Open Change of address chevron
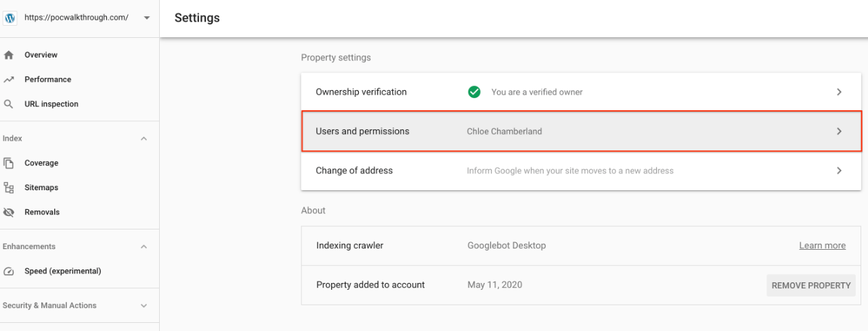 pos(839,171)
